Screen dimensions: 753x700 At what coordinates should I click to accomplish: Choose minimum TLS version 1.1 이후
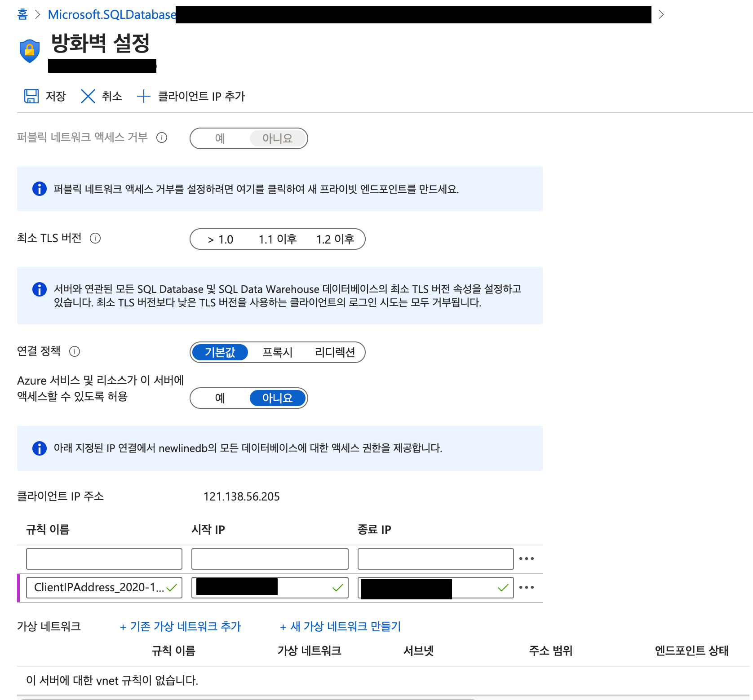(278, 239)
